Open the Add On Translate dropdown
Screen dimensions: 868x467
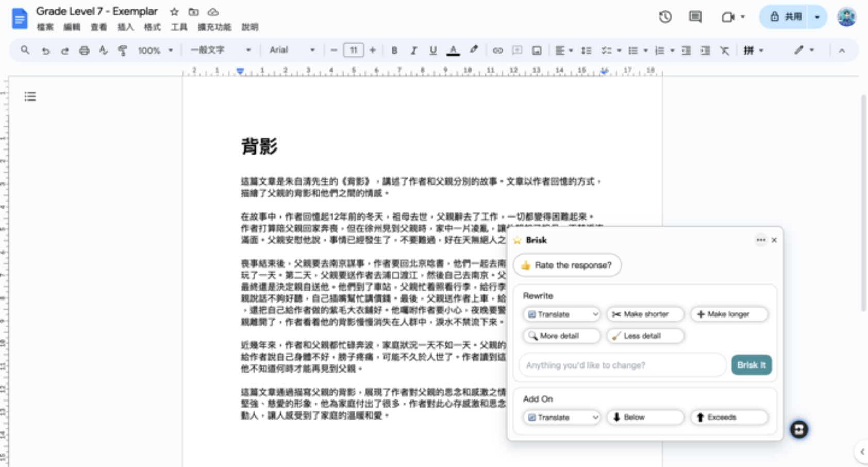(562, 417)
